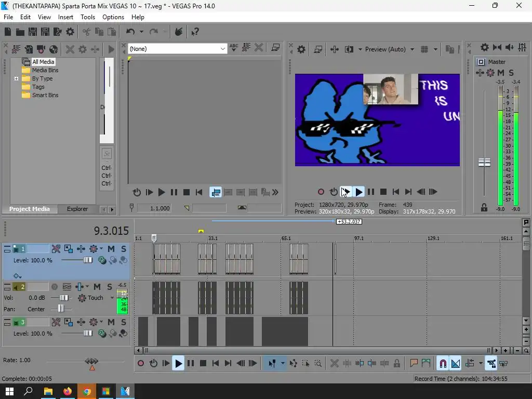Open Video Preview properties gear icon
The height and width of the screenshot is (399, 532).
pos(301,49)
